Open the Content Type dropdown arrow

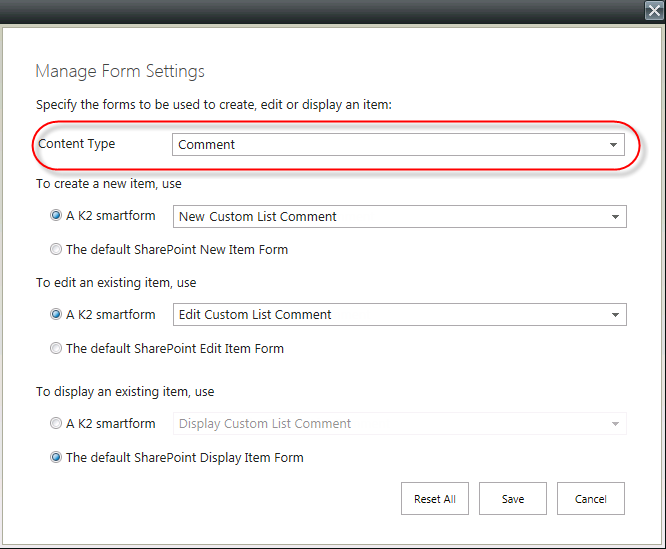coord(613,145)
